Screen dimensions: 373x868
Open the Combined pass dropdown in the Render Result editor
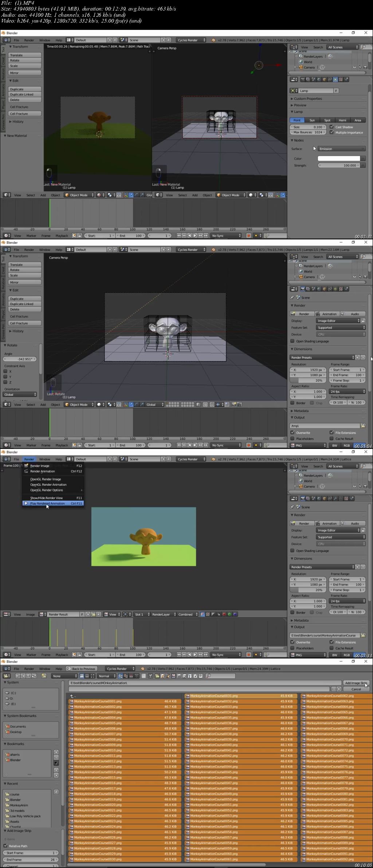click(188, 614)
